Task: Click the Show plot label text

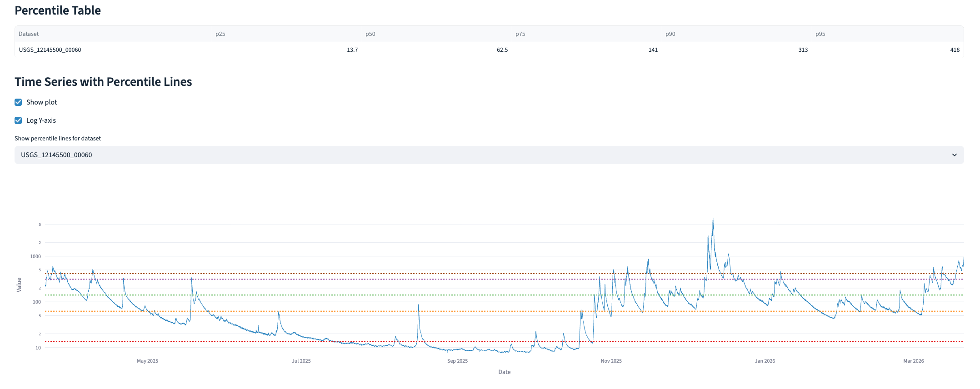Action: [x=42, y=102]
